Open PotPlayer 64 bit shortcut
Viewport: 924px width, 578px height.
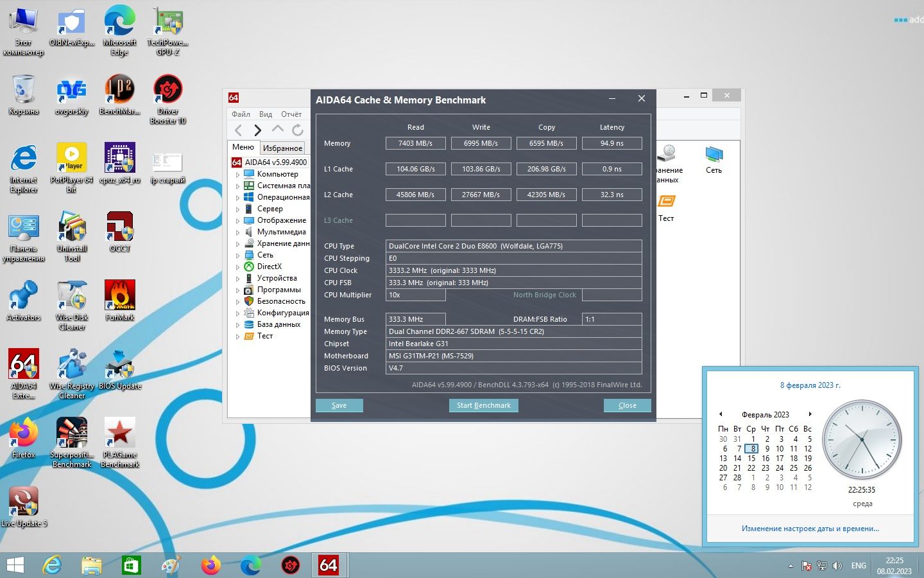[72, 167]
